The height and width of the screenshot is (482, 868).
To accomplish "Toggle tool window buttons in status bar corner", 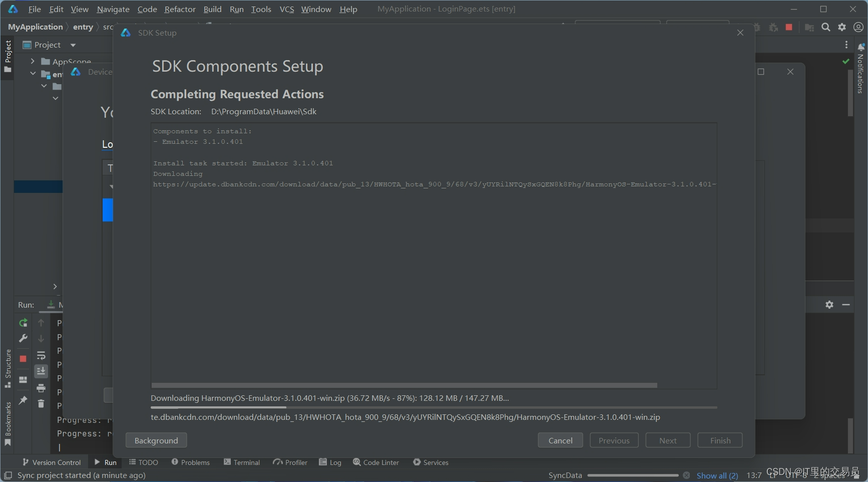I will pos(8,475).
